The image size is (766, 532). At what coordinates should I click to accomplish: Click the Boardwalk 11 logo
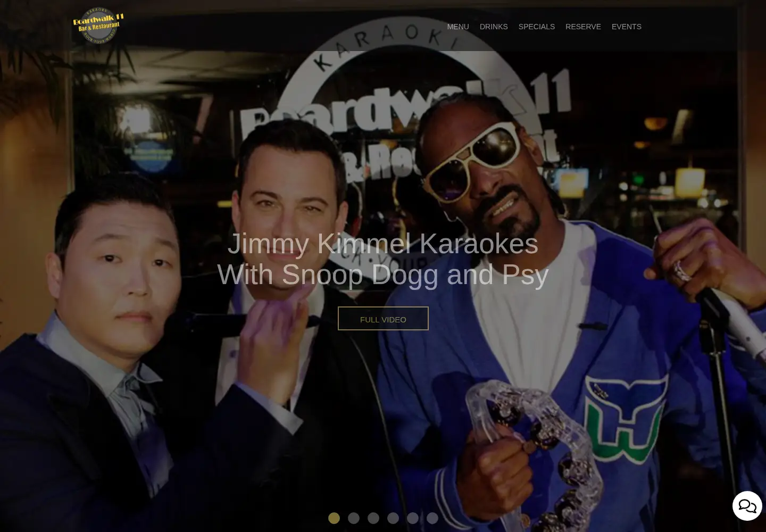(x=98, y=26)
